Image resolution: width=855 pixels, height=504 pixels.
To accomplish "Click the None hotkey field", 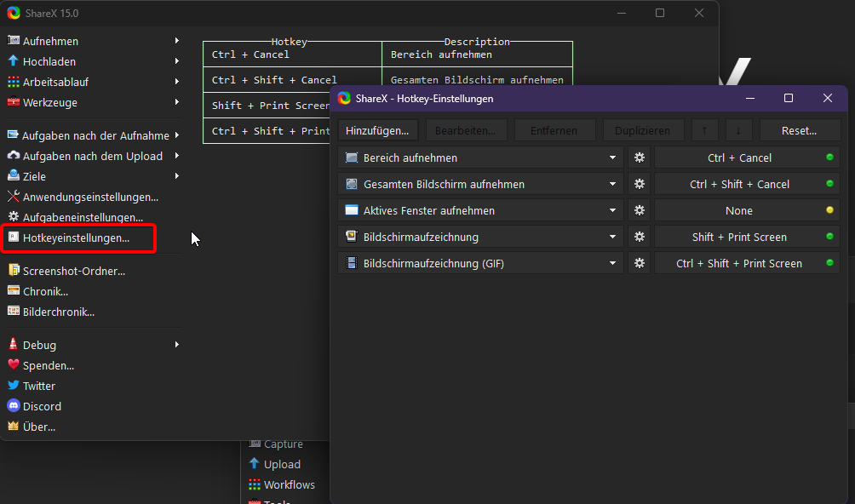I will (x=738, y=210).
